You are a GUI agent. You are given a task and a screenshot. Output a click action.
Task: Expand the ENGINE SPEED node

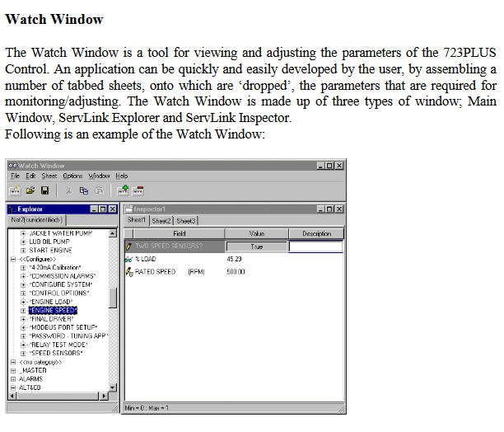[23, 311]
